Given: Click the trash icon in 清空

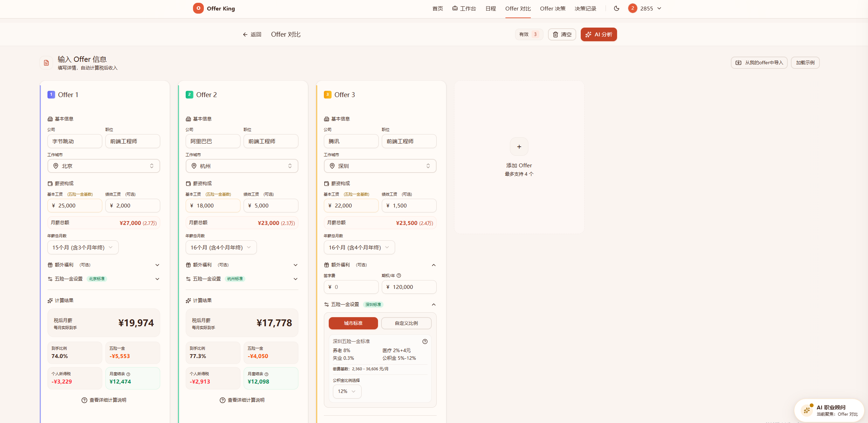Looking at the screenshot, I should pos(555,35).
